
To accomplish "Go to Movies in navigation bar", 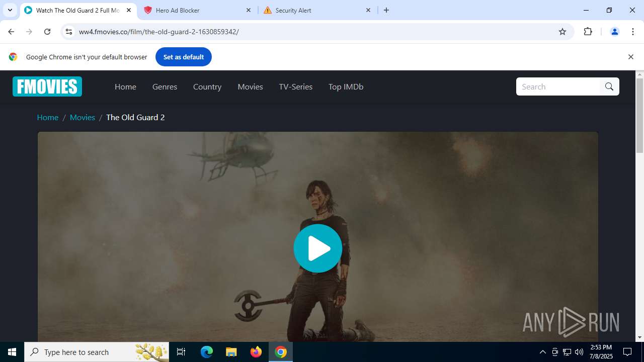I will click(x=250, y=86).
